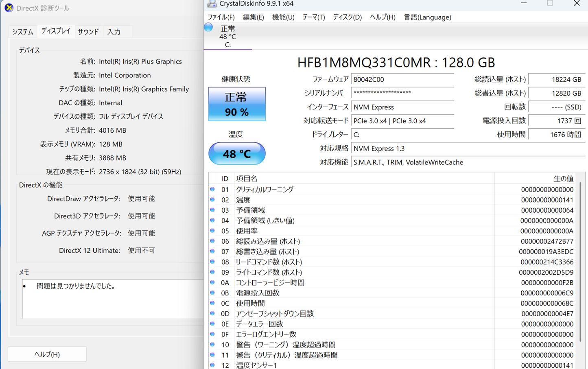This screenshot has width=588, height=369.
Task: Select the ディスプレイ tab in DirectX tool
Action: [x=56, y=31]
